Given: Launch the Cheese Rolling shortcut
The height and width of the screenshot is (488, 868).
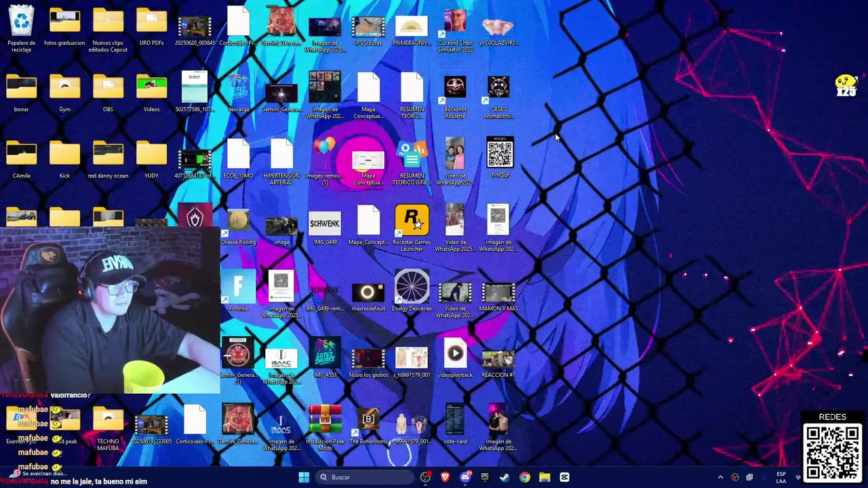Looking at the screenshot, I should pyautogui.click(x=238, y=226).
